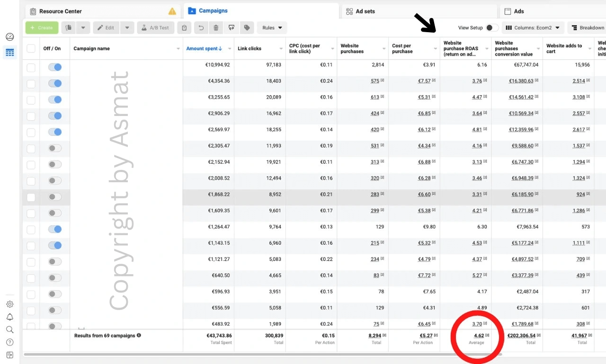The width and height of the screenshot is (606, 364).
Task: Click the green Create button
Action: (42, 28)
